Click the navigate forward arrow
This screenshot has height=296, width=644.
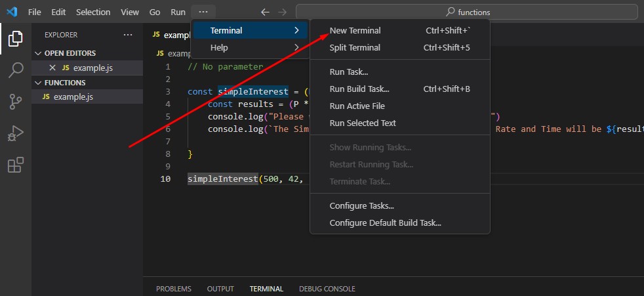(x=283, y=12)
